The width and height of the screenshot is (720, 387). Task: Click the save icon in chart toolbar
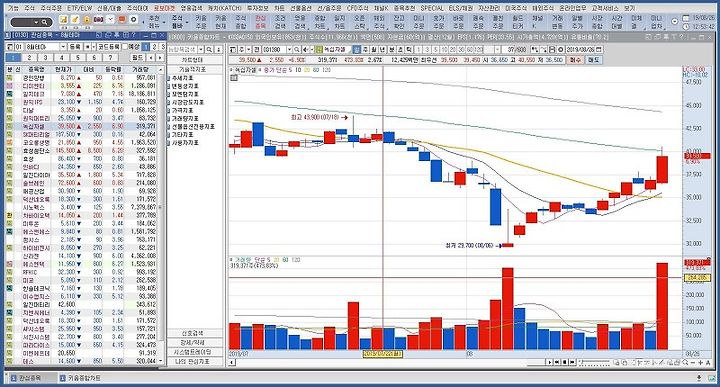(x=552, y=49)
